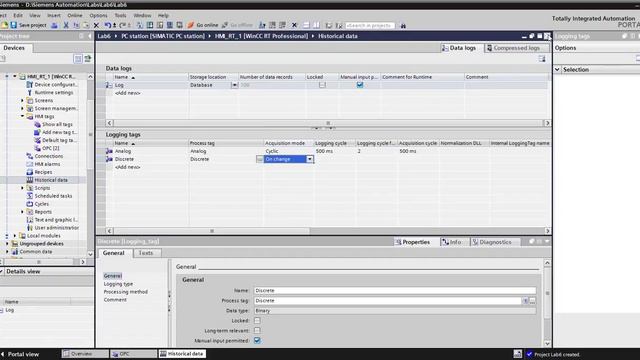640x360 pixels.
Task: Click the Historical data tree icon
Action: [x=29, y=180]
